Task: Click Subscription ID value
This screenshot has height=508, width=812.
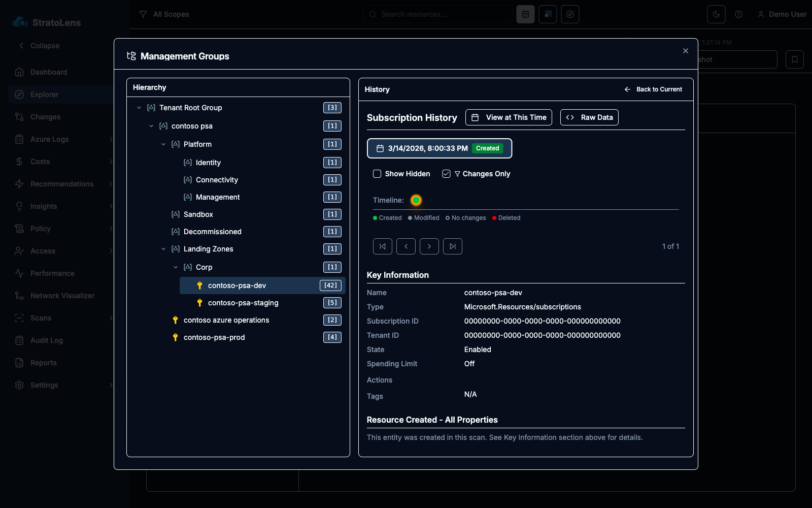Action: [x=543, y=321]
